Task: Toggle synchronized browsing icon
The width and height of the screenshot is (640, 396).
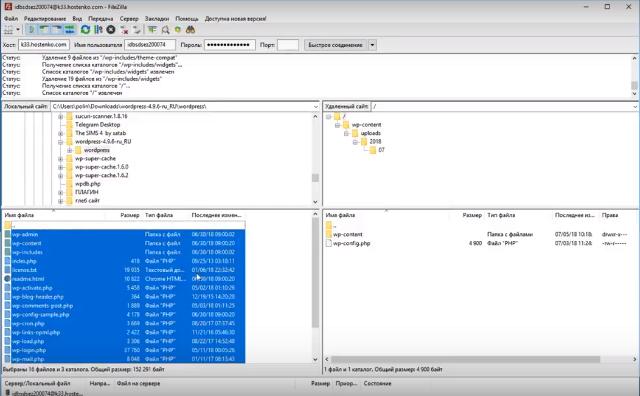Action: click(x=178, y=30)
